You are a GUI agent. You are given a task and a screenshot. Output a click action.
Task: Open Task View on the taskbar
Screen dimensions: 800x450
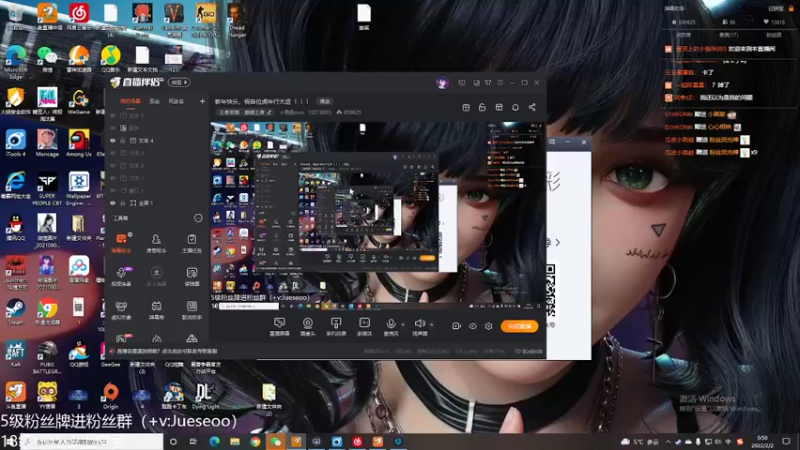[193, 442]
